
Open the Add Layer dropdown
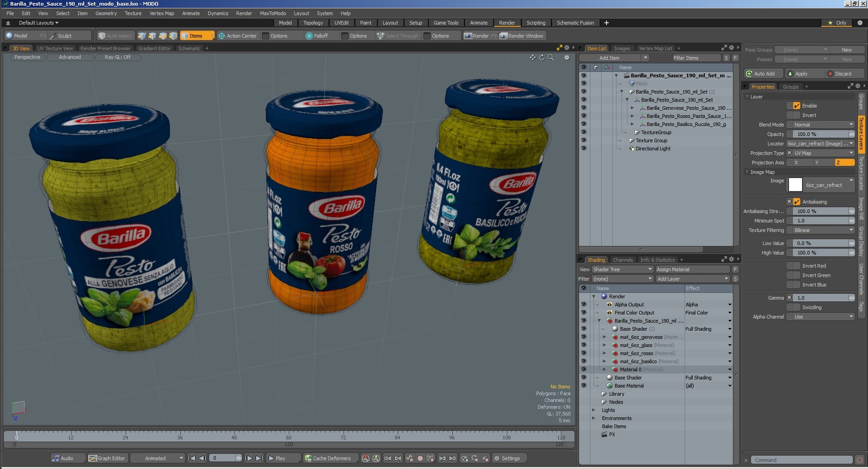coord(693,279)
